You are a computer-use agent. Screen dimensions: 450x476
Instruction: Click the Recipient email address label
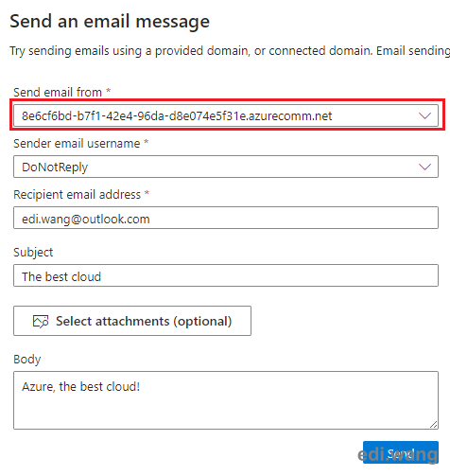pyautogui.click(x=77, y=194)
